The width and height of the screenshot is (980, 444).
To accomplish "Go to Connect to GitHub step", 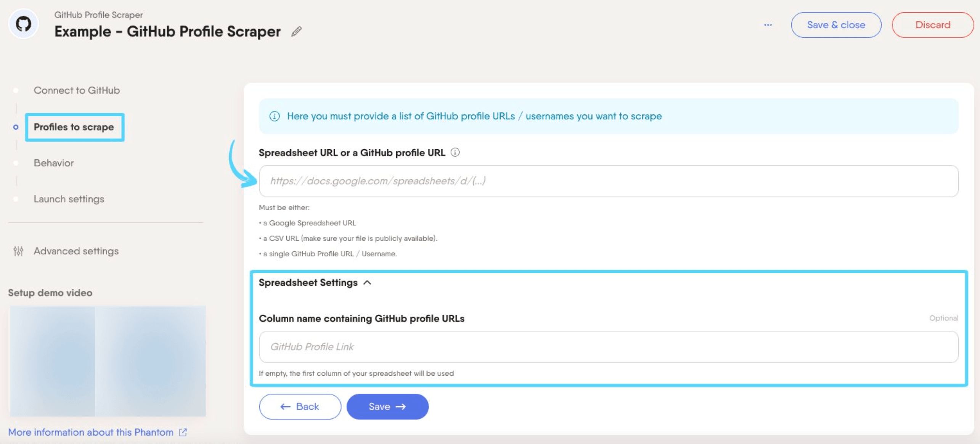I will pos(77,90).
